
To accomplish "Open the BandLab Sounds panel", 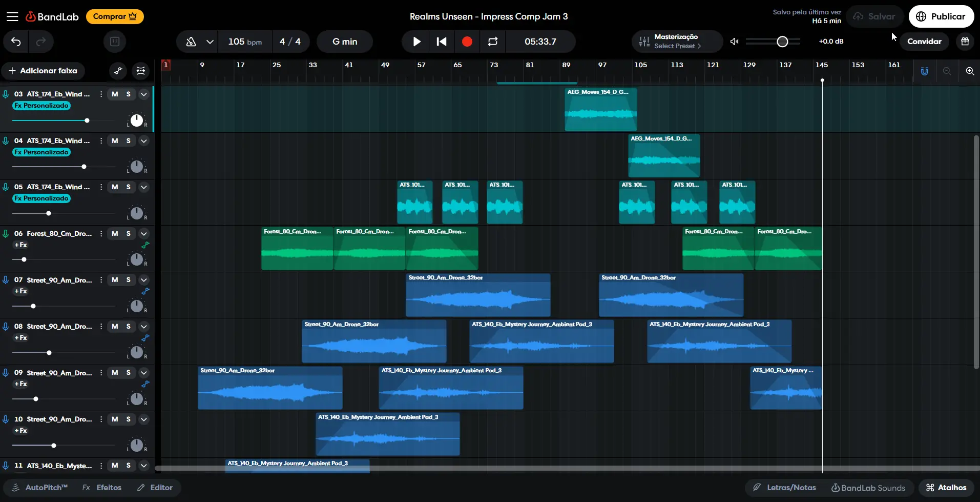I will point(868,488).
